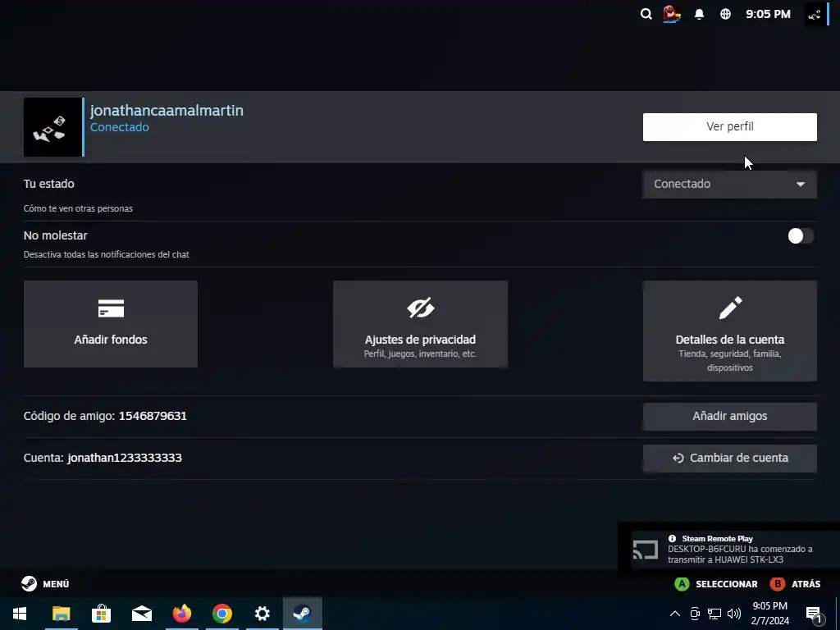Screen dimensions: 840x630
Task: Open the taskbar date and time
Action: [769, 614]
